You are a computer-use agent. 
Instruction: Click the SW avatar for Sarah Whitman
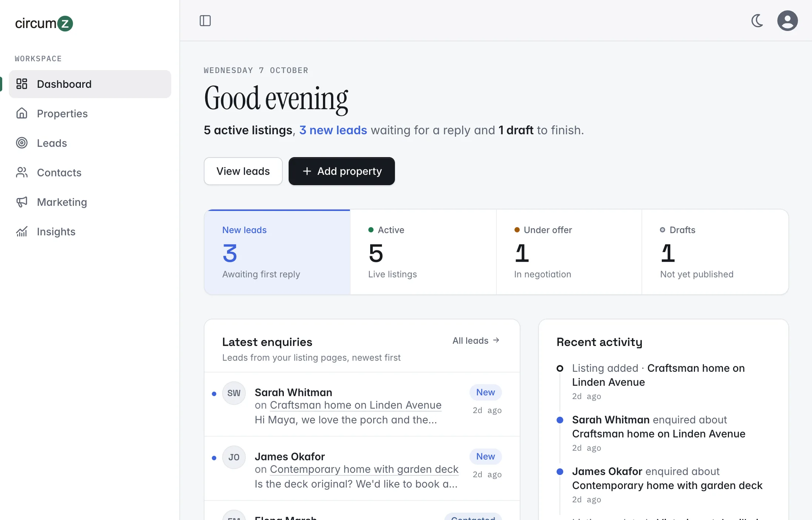[x=234, y=393]
